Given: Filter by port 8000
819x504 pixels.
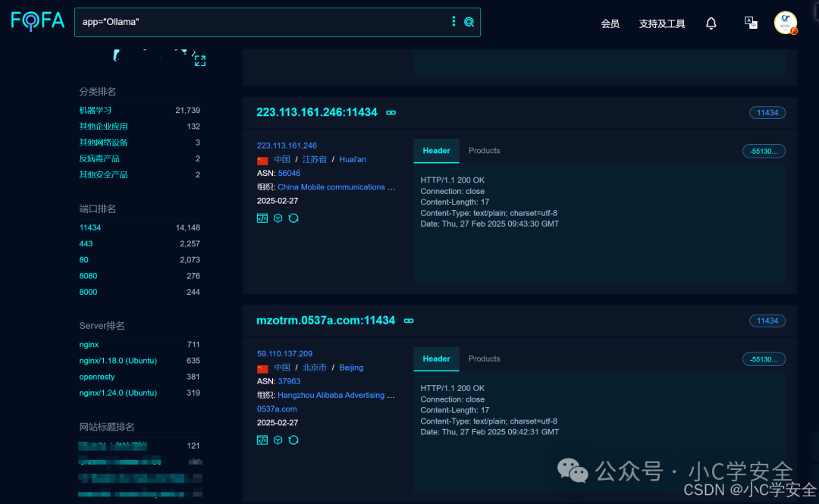Looking at the screenshot, I should click(x=88, y=293).
